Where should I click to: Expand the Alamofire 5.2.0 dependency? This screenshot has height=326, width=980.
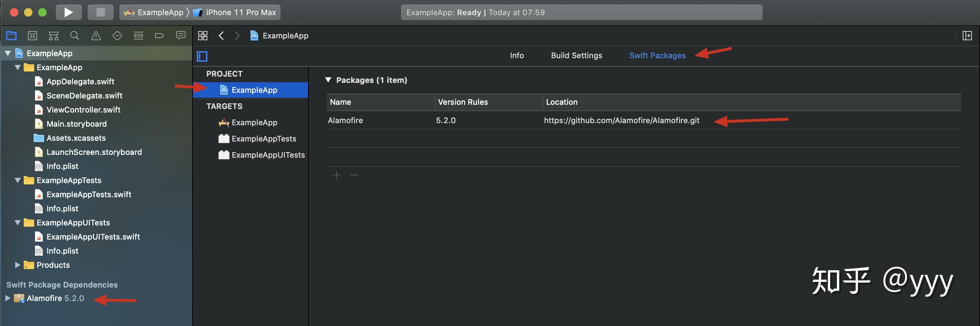(x=8, y=298)
